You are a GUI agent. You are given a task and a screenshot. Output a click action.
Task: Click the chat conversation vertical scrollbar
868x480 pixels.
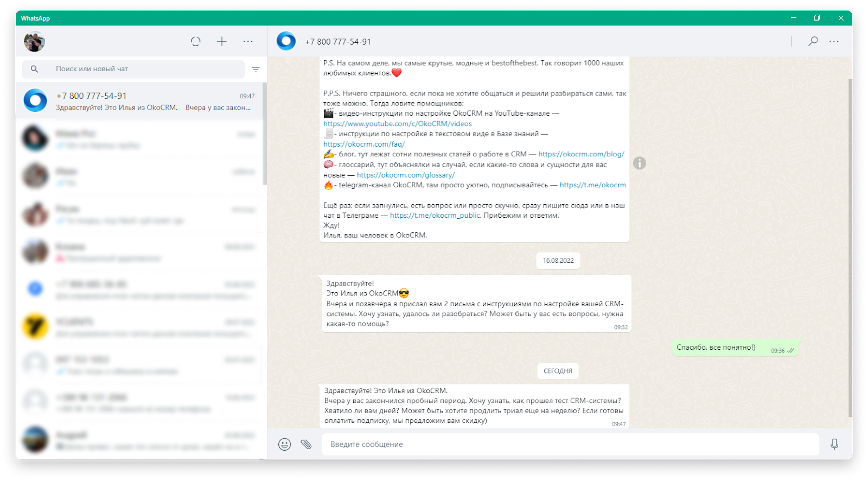[x=850, y=244]
